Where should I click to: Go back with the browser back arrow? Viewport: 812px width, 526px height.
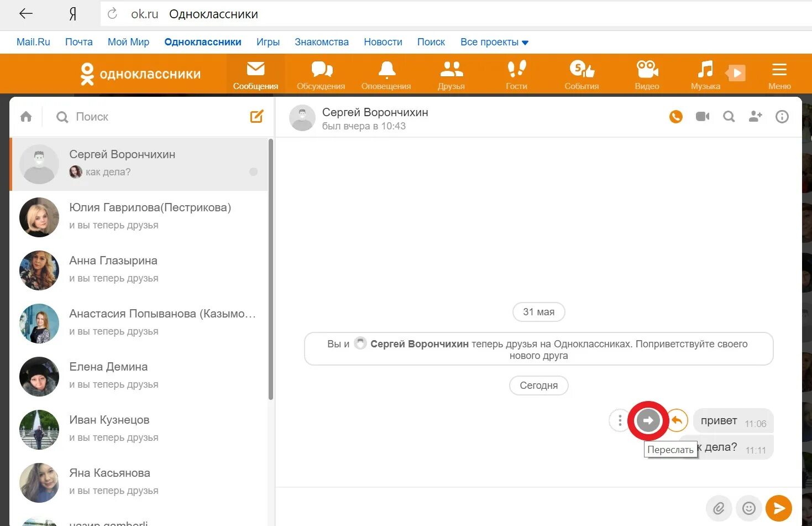(x=25, y=14)
